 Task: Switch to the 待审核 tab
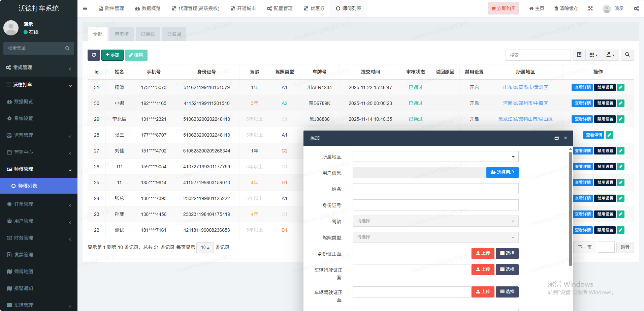(121, 34)
